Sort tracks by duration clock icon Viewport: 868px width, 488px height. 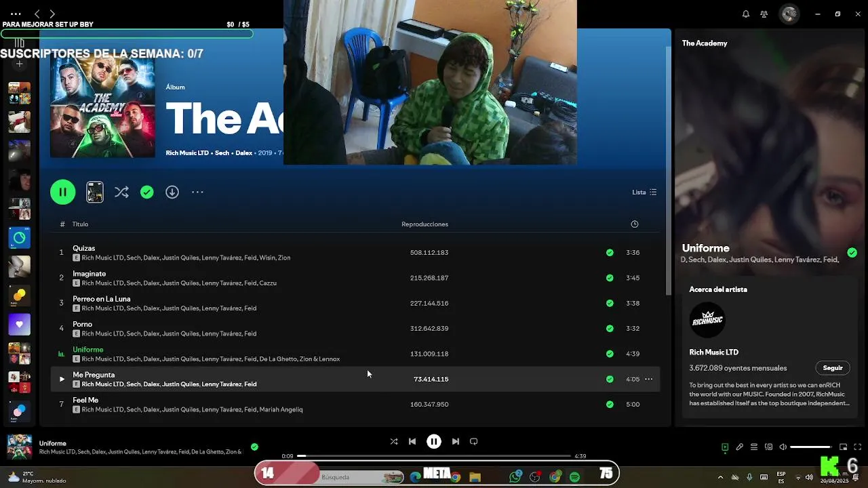pos(634,224)
